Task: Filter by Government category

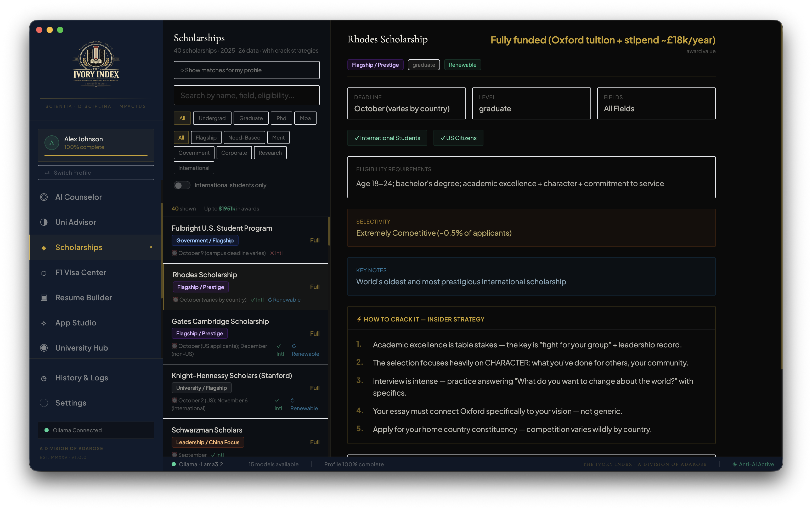Action: [x=194, y=153]
